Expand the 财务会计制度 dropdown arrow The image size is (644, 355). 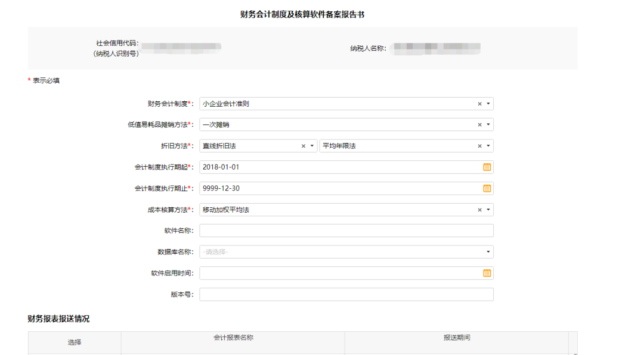(x=488, y=104)
